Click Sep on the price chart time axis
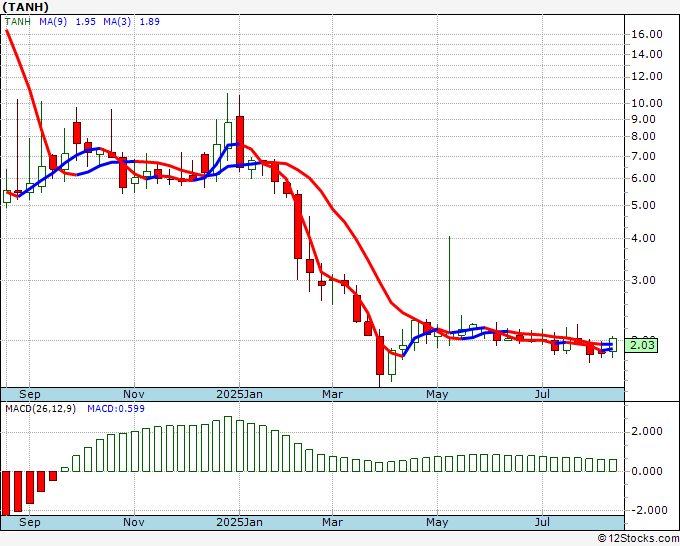Screen dimensions: 680x546 (x=29, y=394)
